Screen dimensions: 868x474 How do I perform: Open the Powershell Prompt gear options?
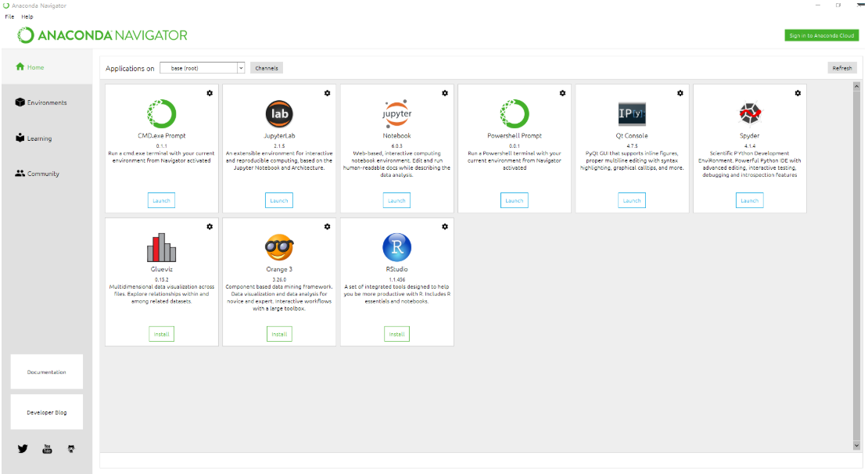click(562, 93)
